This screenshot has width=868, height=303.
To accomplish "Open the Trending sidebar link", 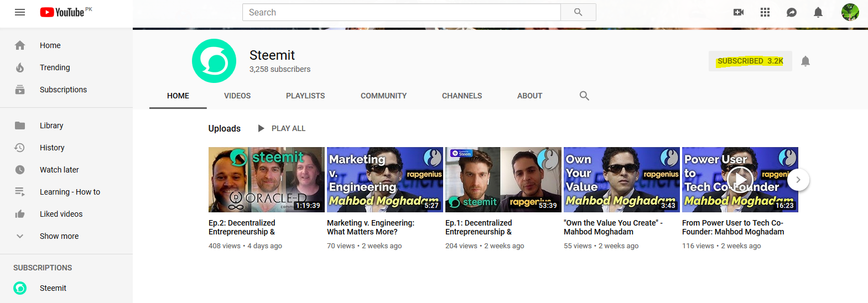I will [x=55, y=67].
